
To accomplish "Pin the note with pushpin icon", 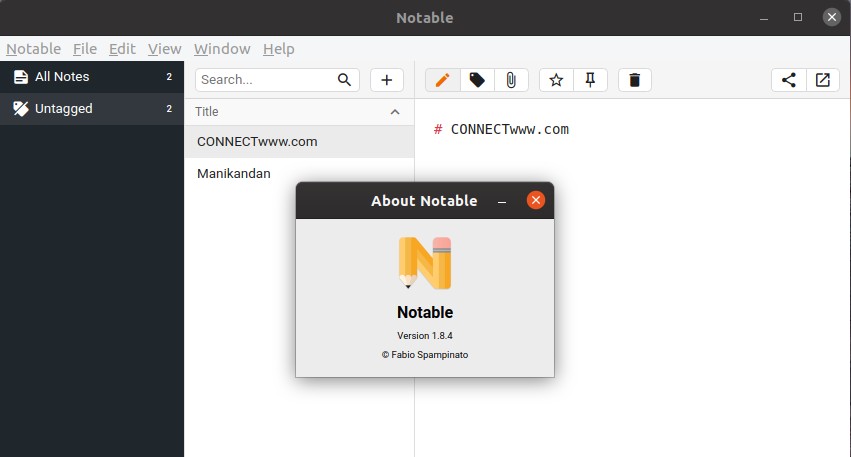I will (590, 80).
